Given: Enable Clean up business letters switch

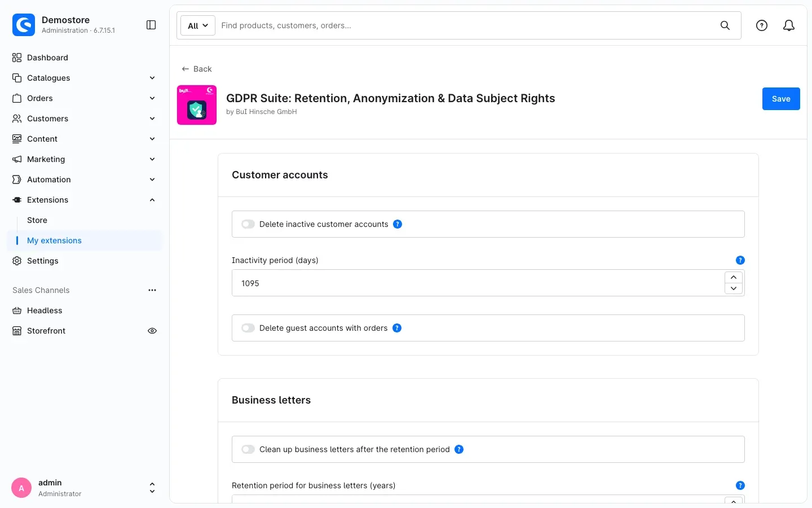Looking at the screenshot, I should [248, 449].
